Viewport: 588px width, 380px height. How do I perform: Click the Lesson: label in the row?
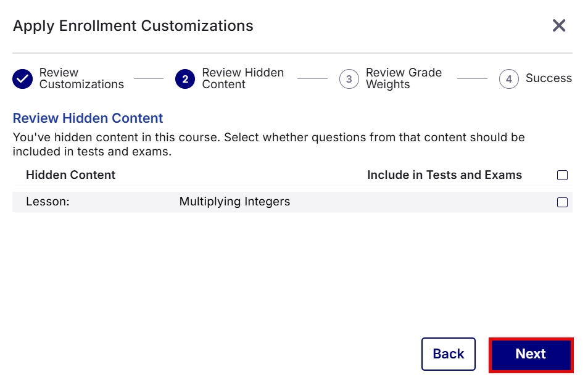[x=48, y=202]
